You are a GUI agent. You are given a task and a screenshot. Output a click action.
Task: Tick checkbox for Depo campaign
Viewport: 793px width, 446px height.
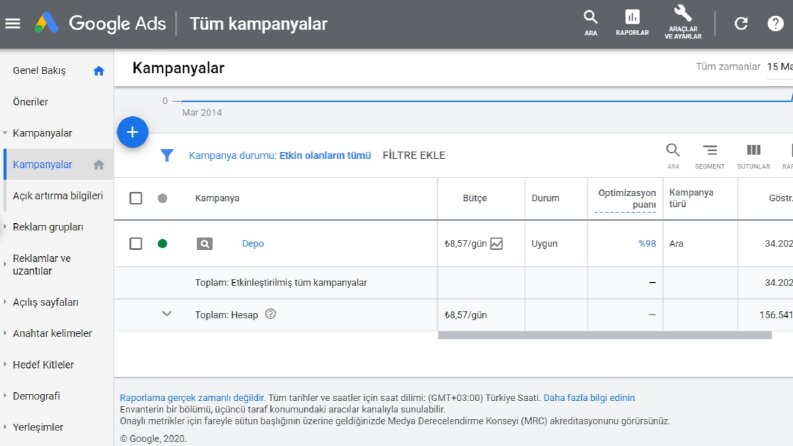coord(136,244)
